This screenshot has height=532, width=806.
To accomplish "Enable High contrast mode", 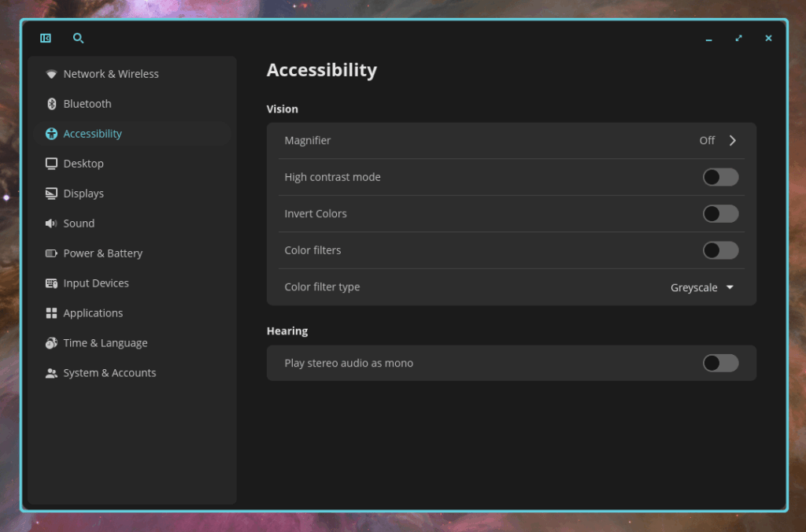I will [720, 176].
